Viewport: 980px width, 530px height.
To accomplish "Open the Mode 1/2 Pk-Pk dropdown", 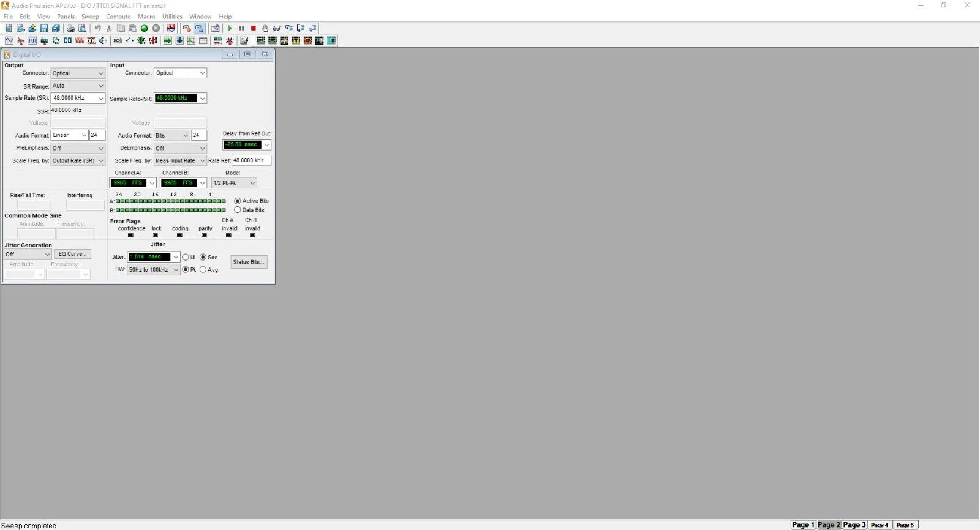I will click(x=234, y=183).
